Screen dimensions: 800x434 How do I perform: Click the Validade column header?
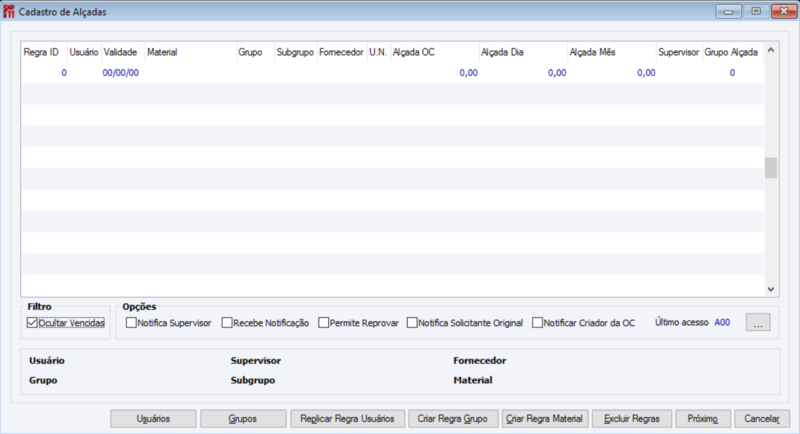123,52
